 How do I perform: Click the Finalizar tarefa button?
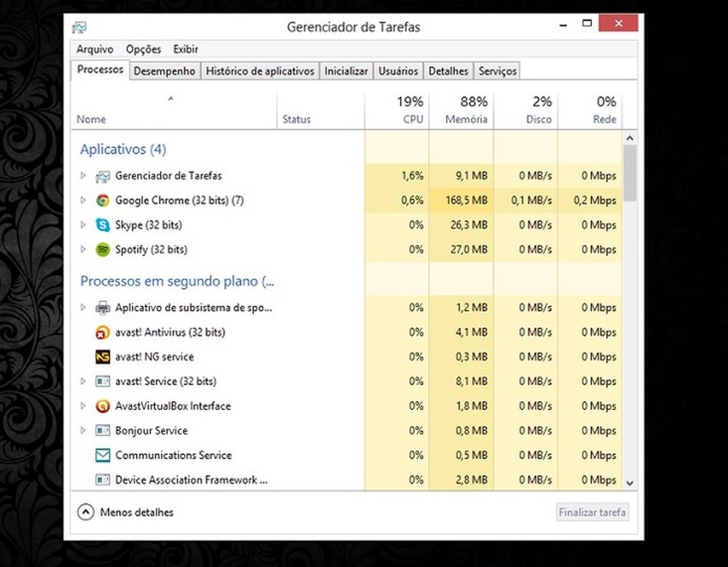click(x=592, y=511)
